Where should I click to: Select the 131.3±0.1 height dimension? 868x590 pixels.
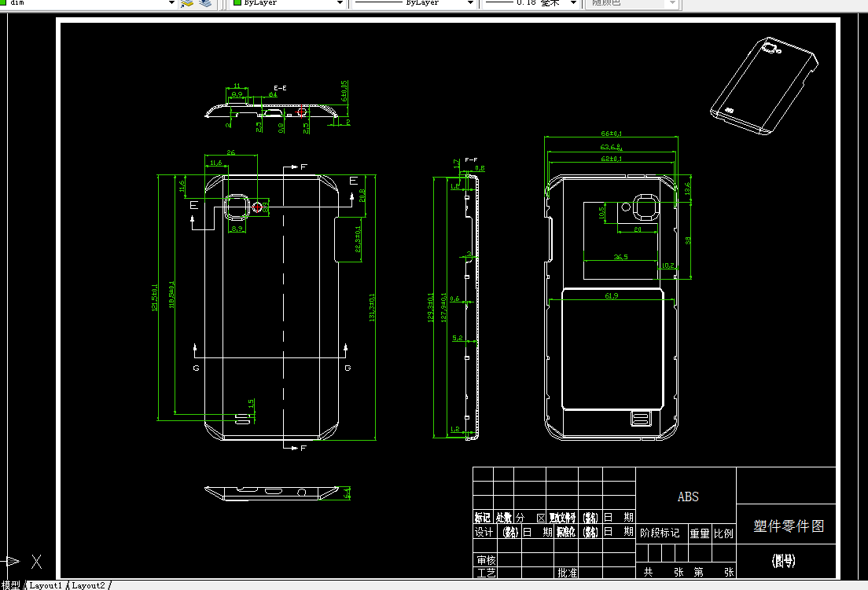tap(372, 307)
